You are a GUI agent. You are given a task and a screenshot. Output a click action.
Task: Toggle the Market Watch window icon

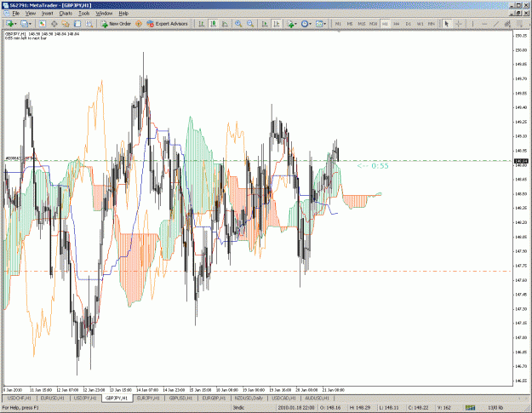click(42, 24)
